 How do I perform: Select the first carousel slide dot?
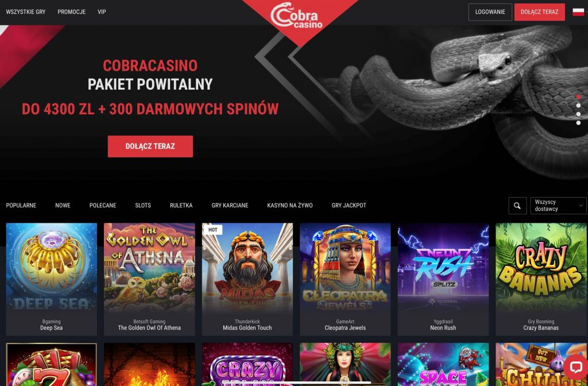point(578,96)
